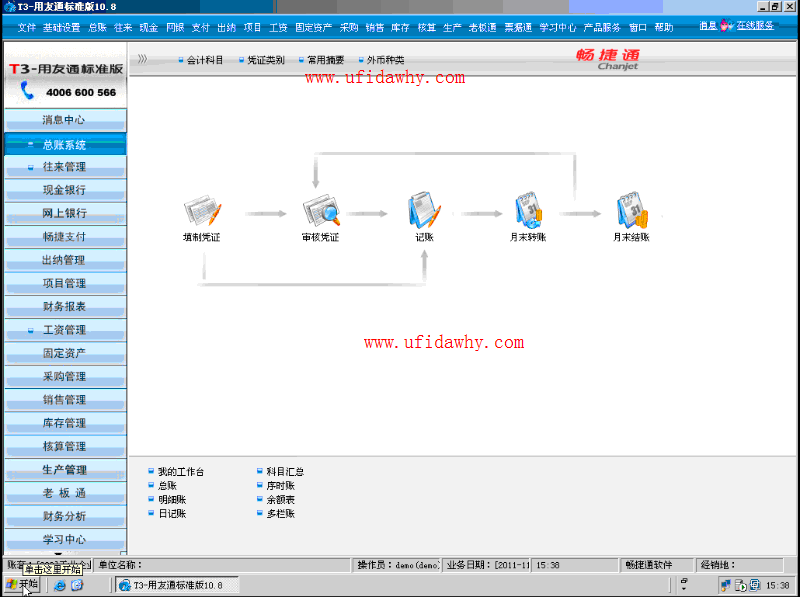Select 财务报表 in the sidebar
The width and height of the screenshot is (800, 597).
(65, 307)
